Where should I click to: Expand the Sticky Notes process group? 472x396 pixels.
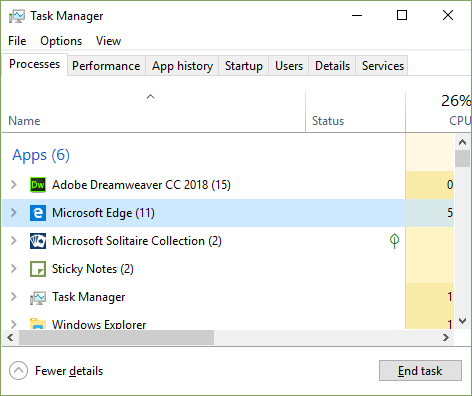(x=14, y=268)
